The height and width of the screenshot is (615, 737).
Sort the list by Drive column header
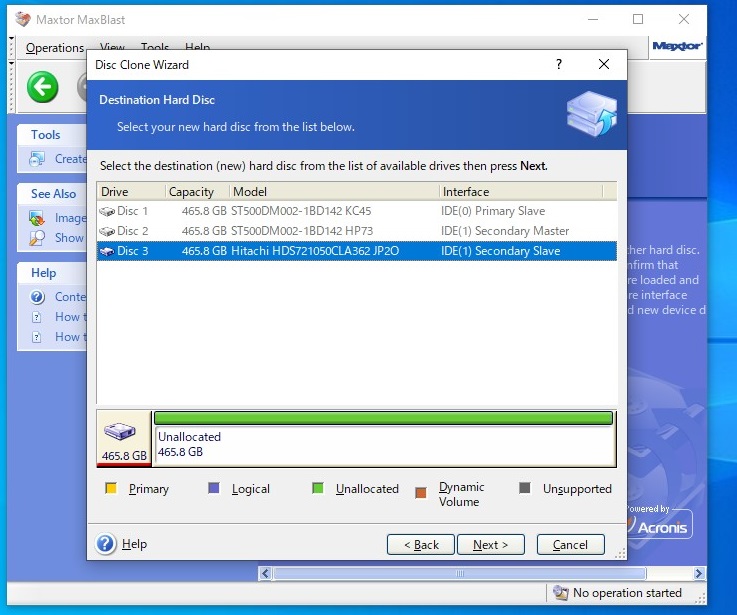tap(131, 191)
